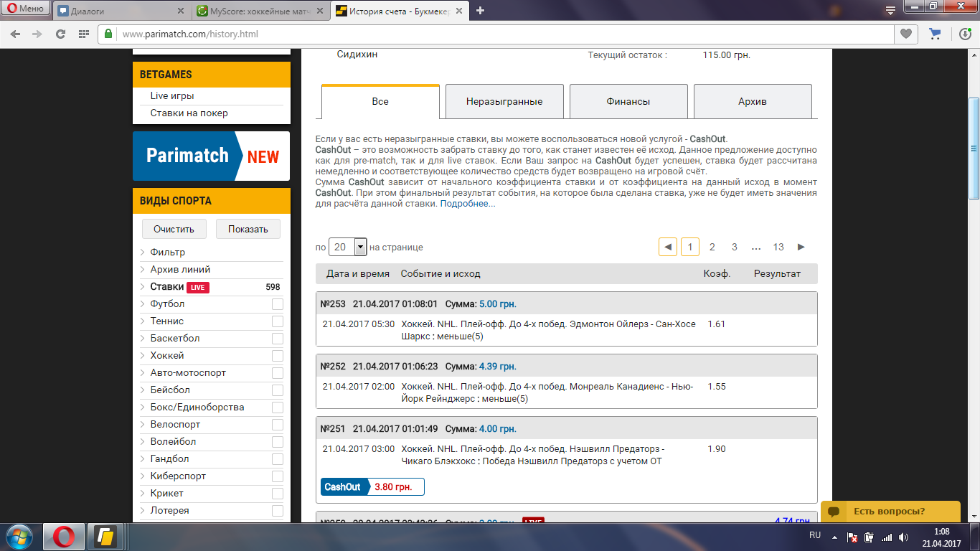This screenshot has height=551, width=980.
Task: Go forward with the browser forward arrow
Action: [38, 34]
